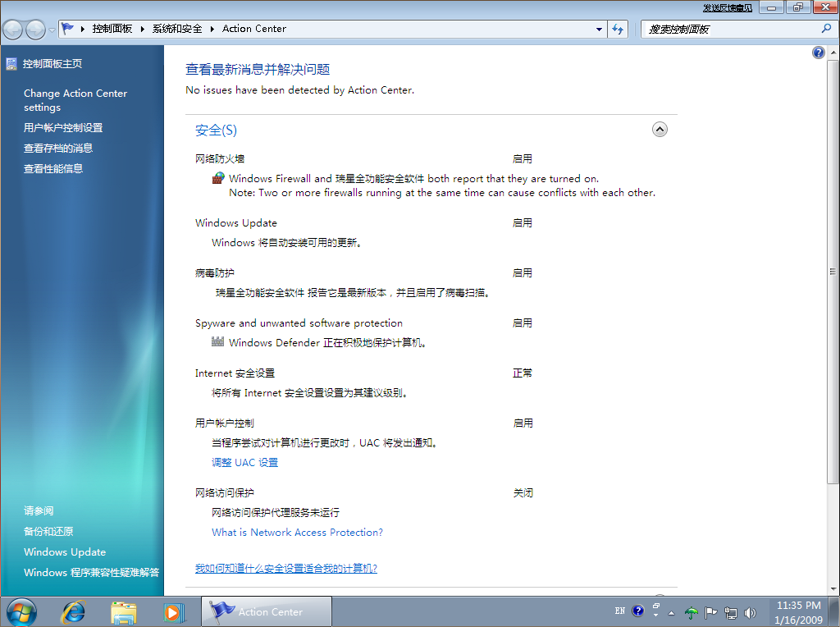This screenshot has height=627, width=840.
Task: Open Change Action Center settings
Action: (x=75, y=100)
